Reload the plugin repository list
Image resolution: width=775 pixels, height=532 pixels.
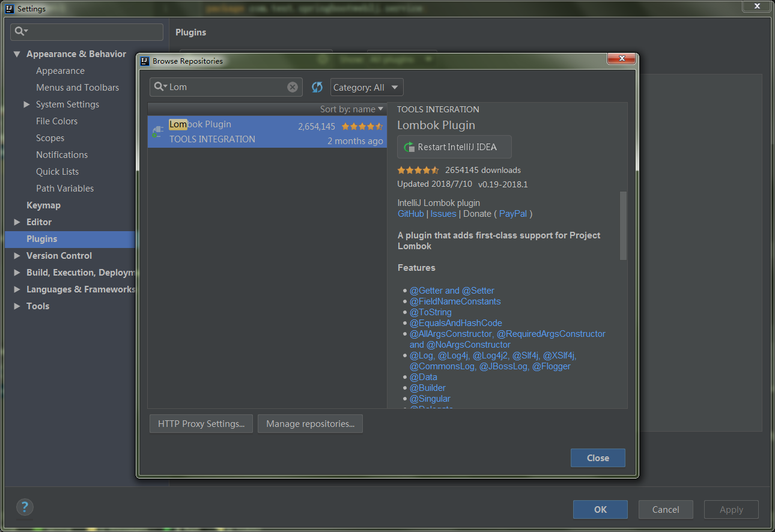pyautogui.click(x=317, y=87)
